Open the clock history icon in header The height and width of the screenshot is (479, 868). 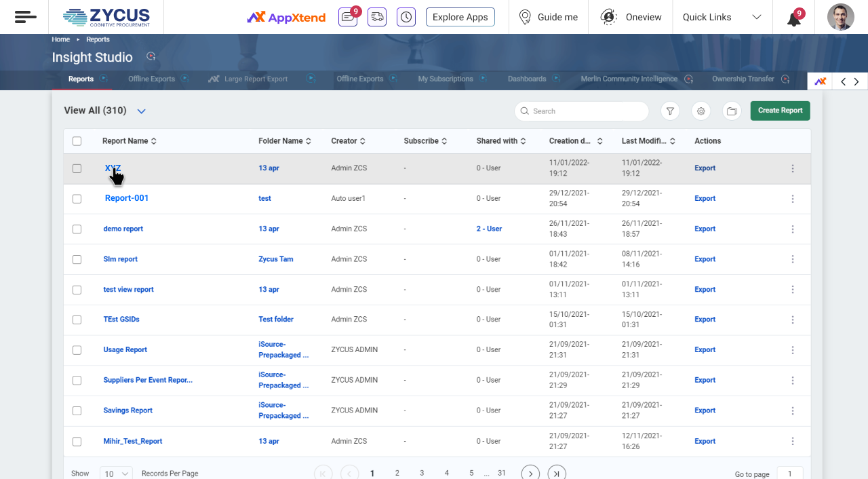pos(406,17)
